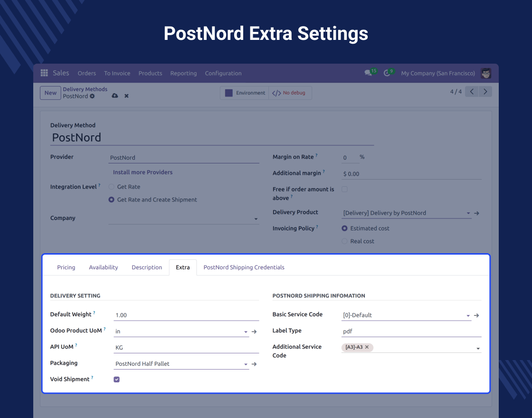532x418 pixels.
Task: Show Void Shipment help tooltip icon
Action: [x=92, y=378]
